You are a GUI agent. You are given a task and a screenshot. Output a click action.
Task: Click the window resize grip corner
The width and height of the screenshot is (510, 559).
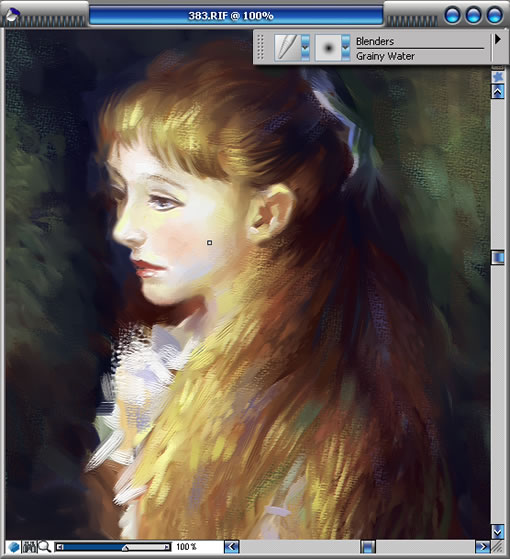[498, 547]
